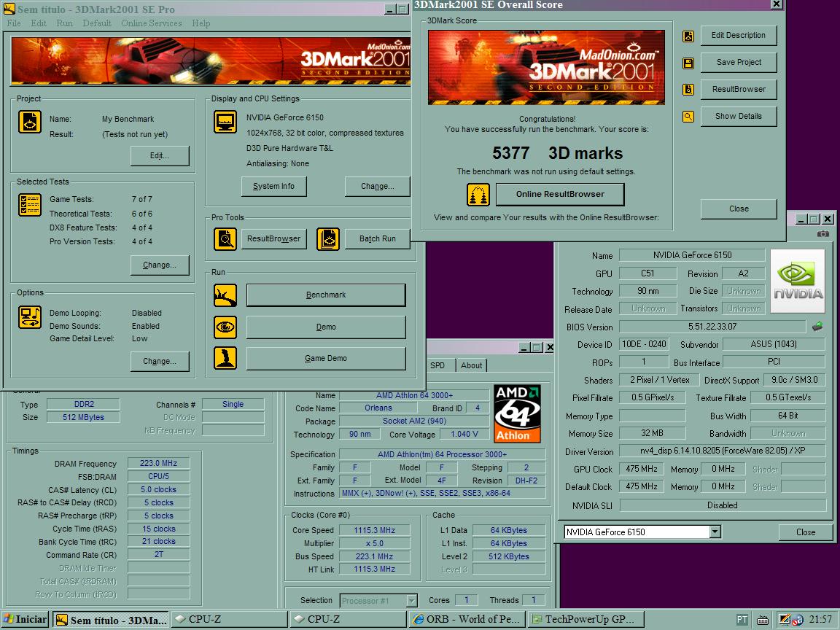Click the ResultBrowser magnifier icon in Pro Tools
840x630 pixels.
point(225,239)
